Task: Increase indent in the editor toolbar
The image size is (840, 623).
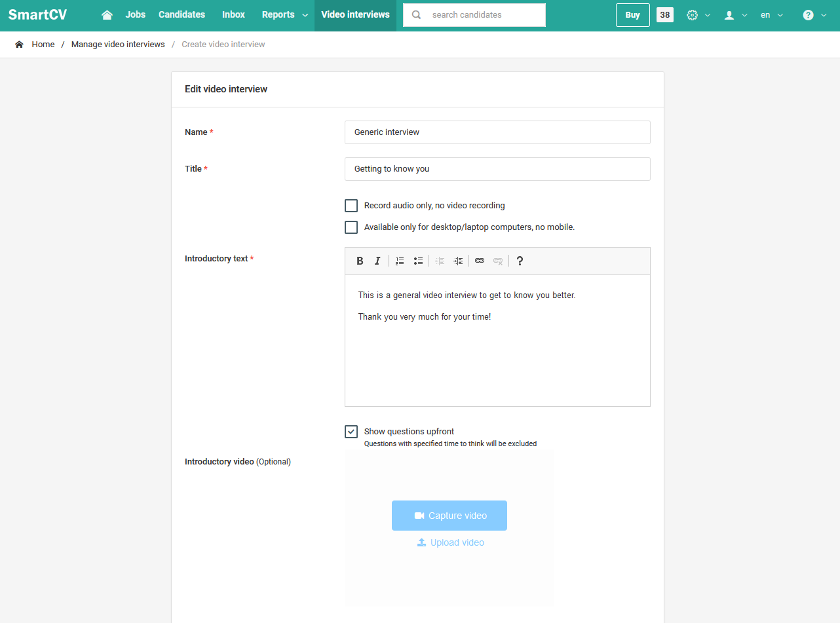Action: click(458, 261)
